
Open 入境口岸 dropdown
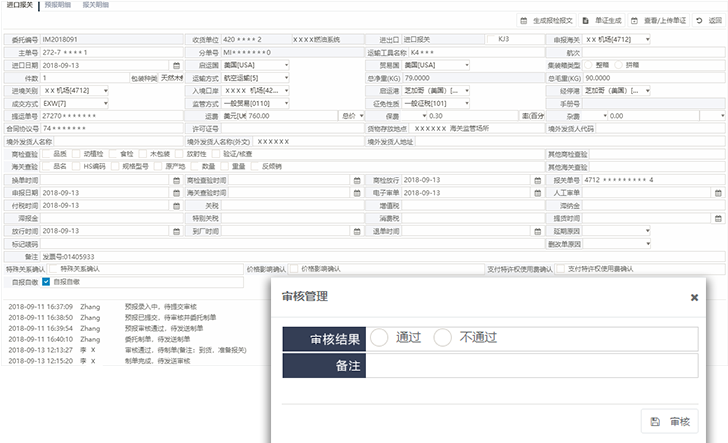click(x=256, y=91)
